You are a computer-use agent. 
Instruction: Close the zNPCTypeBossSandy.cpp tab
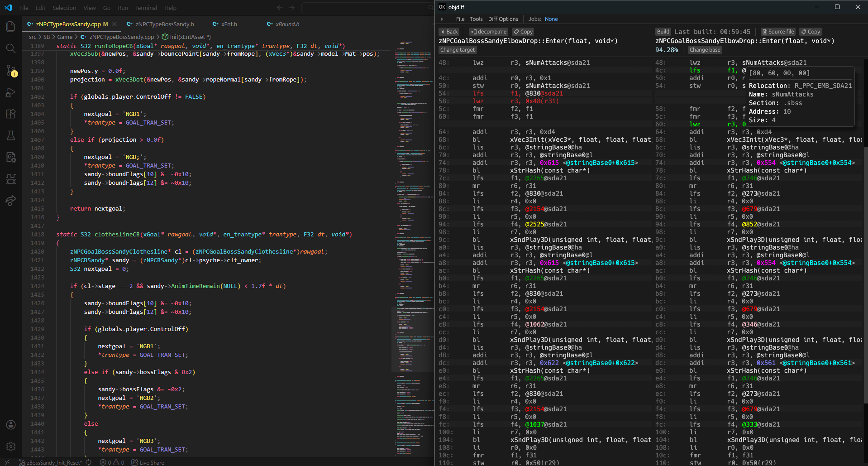pyautogui.click(x=114, y=24)
